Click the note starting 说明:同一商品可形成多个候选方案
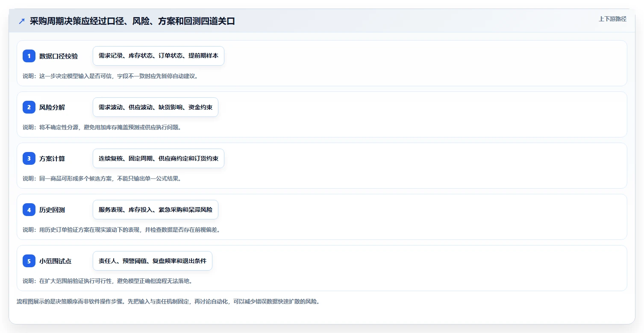644x333 pixels. (102, 178)
